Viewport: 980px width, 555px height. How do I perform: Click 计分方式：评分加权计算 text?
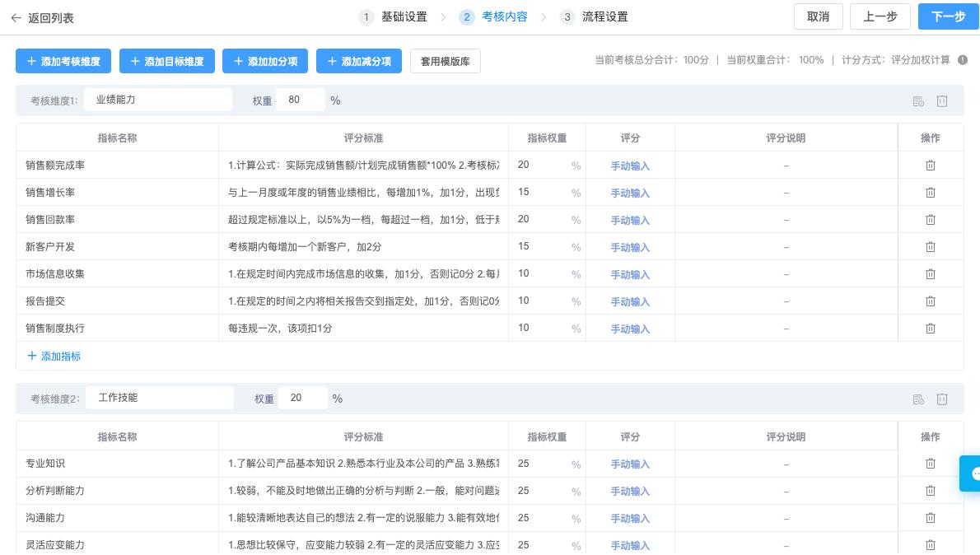pyautogui.click(x=896, y=60)
